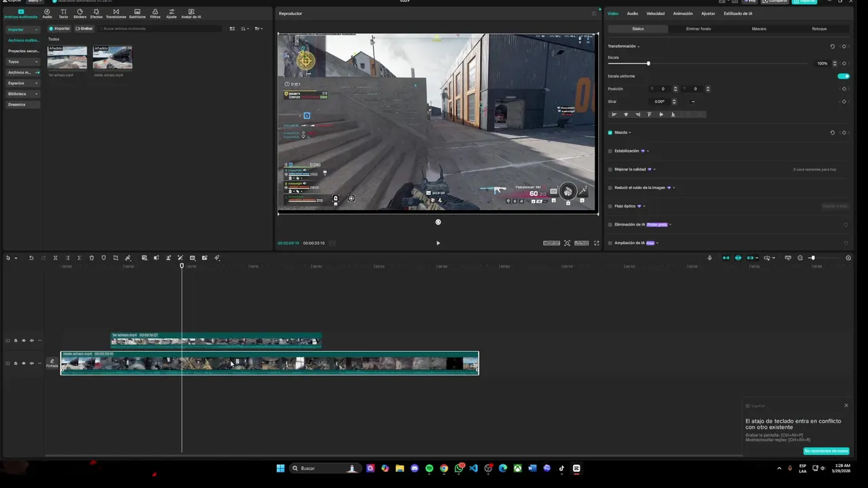The width and height of the screenshot is (868, 488).
Task: Click the zoom-in magnifier on timeline
Action: (x=848, y=258)
